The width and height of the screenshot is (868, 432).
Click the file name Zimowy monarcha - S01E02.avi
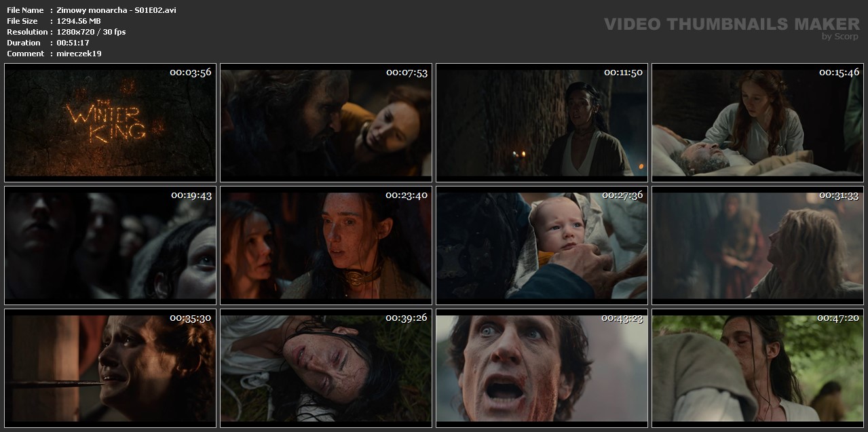coord(117,10)
